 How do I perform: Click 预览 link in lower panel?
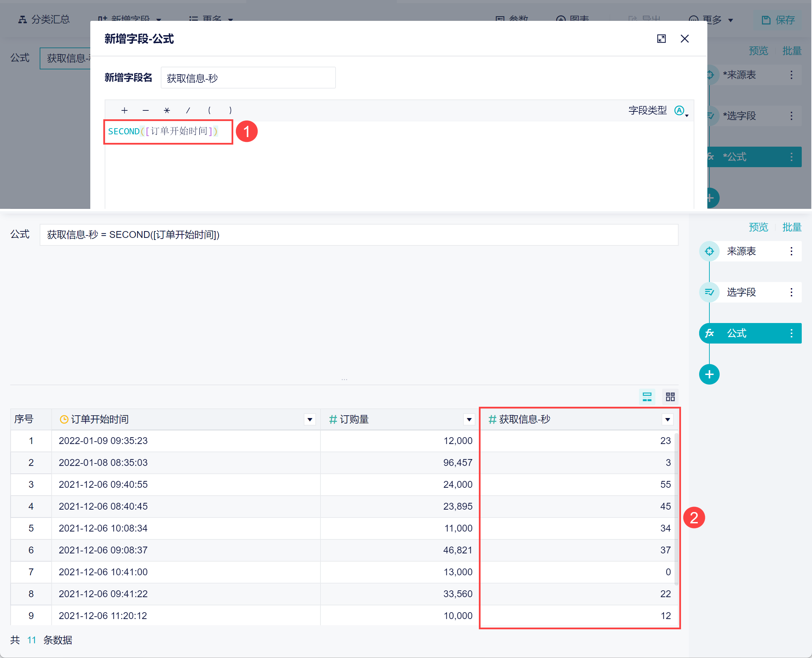pos(758,227)
